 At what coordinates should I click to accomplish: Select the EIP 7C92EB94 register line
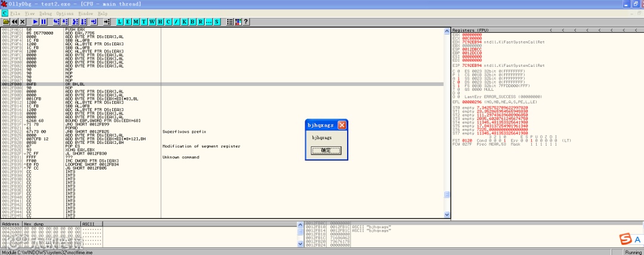(x=498, y=66)
